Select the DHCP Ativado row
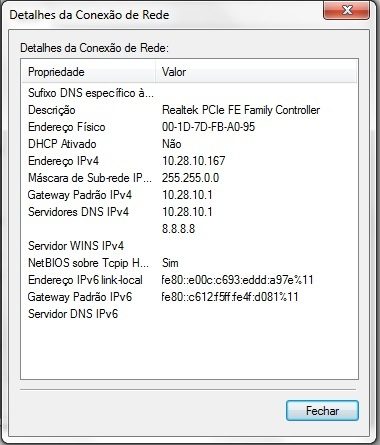Image resolution: width=380 pixels, height=445 pixels. pyautogui.click(x=189, y=144)
